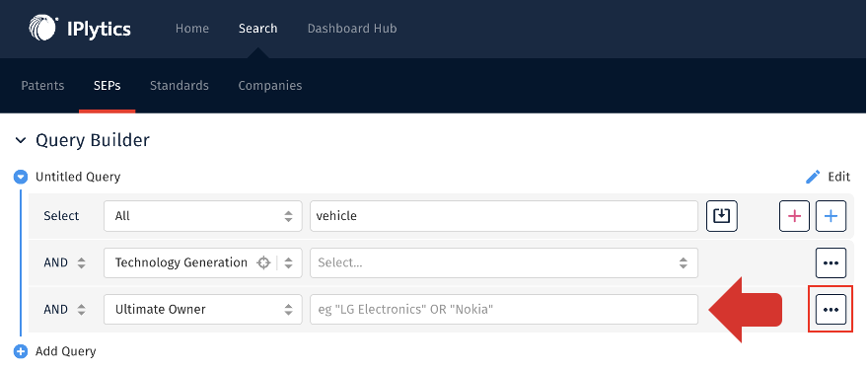Click the red plus button
Image resolution: width=868 pixels, height=371 pixels.
pyautogui.click(x=794, y=216)
